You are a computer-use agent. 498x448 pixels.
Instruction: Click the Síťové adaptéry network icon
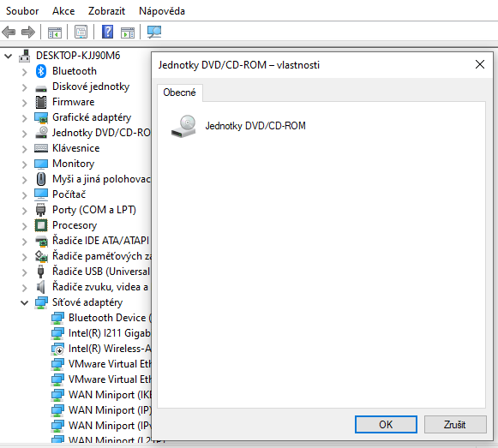(41, 302)
